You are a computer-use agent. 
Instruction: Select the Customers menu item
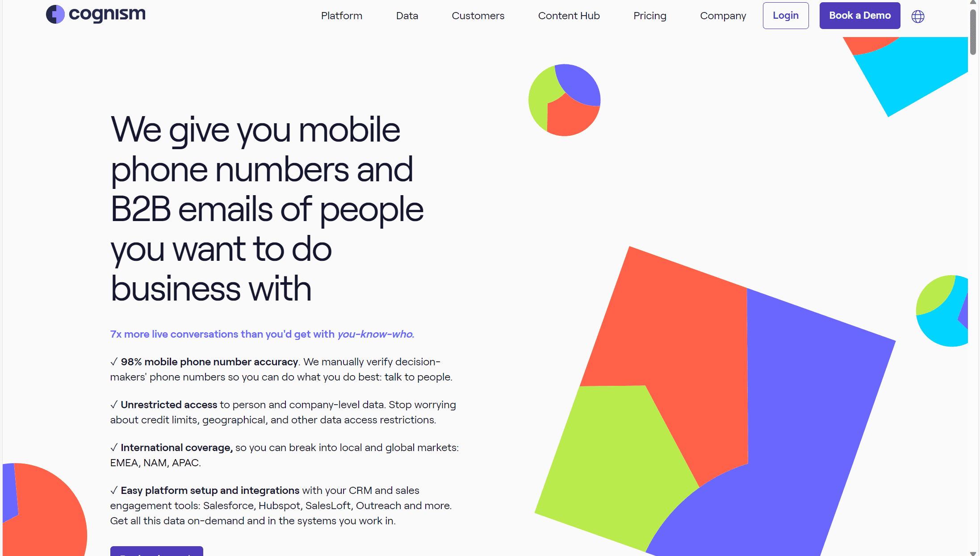click(x=477, y=16)
